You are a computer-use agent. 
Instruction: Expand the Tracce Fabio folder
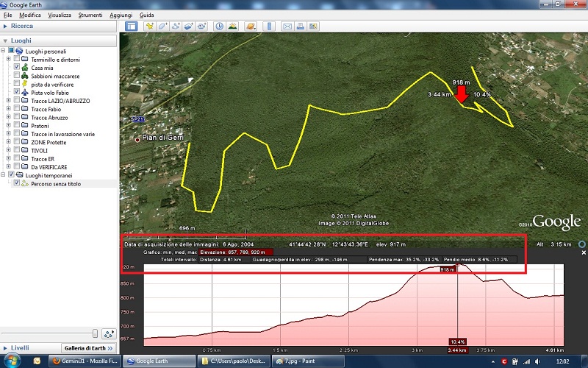coord(8,108)
